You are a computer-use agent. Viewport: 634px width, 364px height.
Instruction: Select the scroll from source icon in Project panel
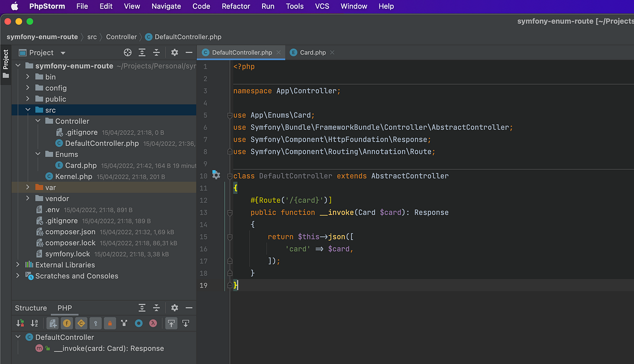coord(127,52)
